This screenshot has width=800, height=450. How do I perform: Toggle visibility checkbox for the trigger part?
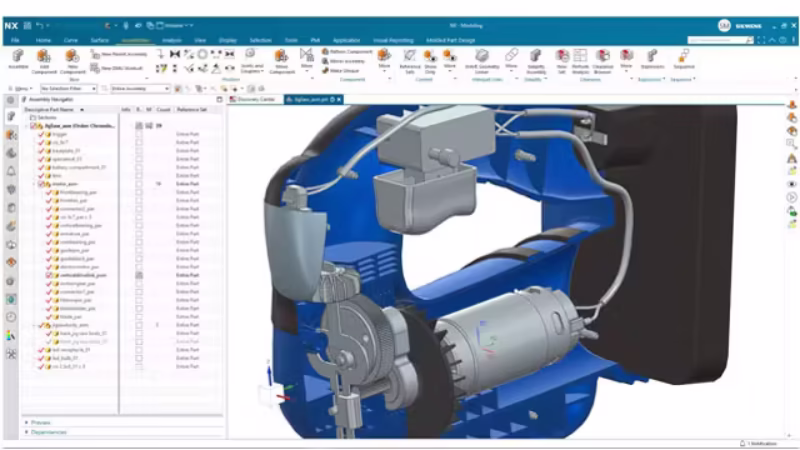pyautogui.click(x=41, y=133)
